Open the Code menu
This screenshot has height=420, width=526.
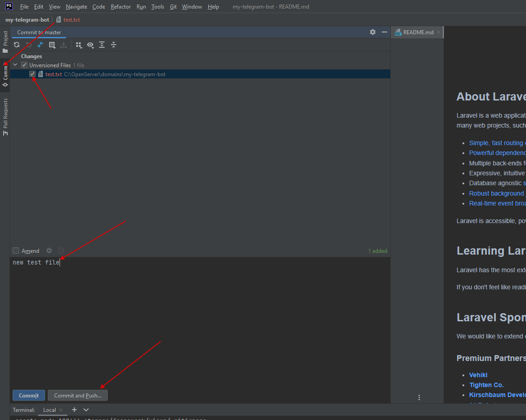(x=99, y=7)
